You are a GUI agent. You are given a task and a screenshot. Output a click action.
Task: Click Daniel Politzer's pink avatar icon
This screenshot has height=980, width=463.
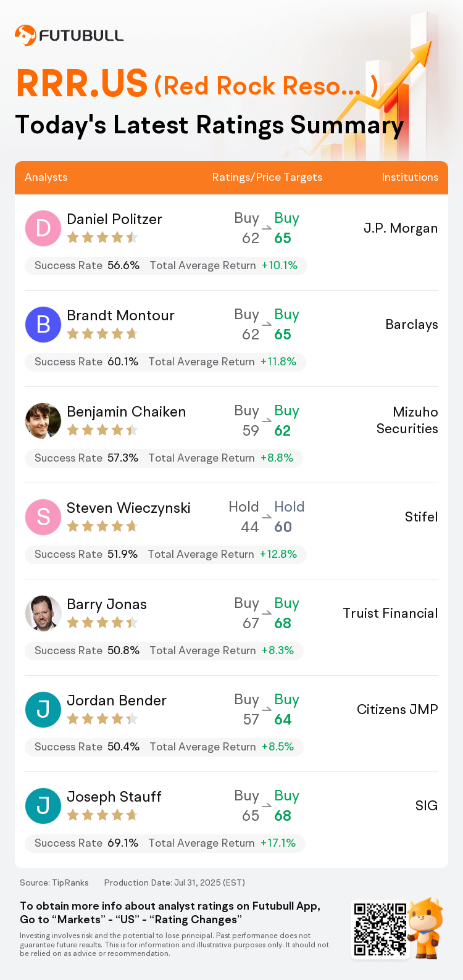43,228
